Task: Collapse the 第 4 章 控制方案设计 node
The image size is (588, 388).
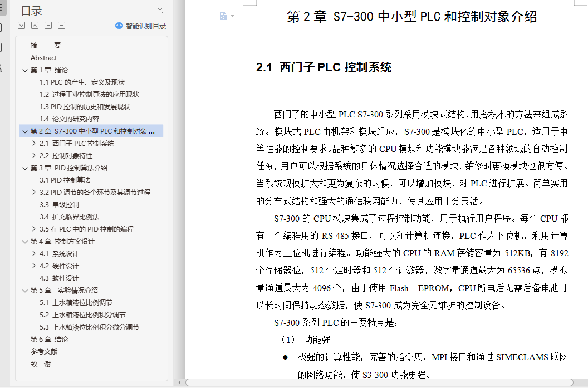Action: tap(25, 242)
